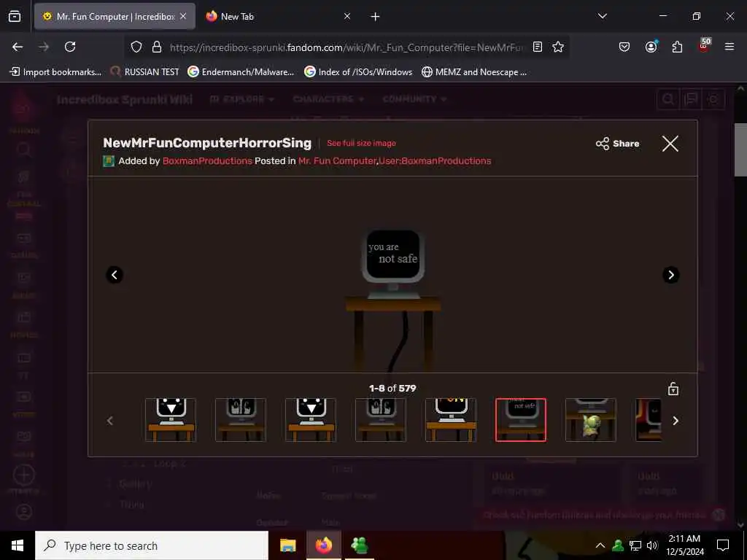The height and width of the screenshot is (560, 747).
Task: Select the fourth thumbnail, a dark screen
Action: [x=381, y=420]
